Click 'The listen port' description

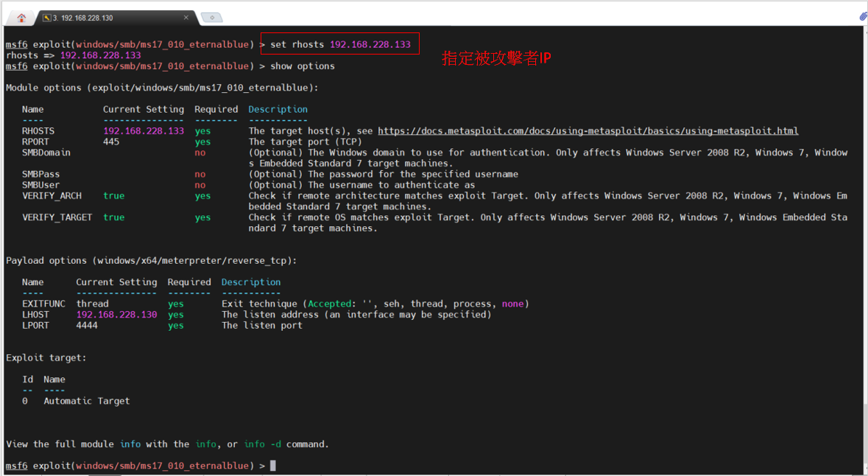point(262,325)
